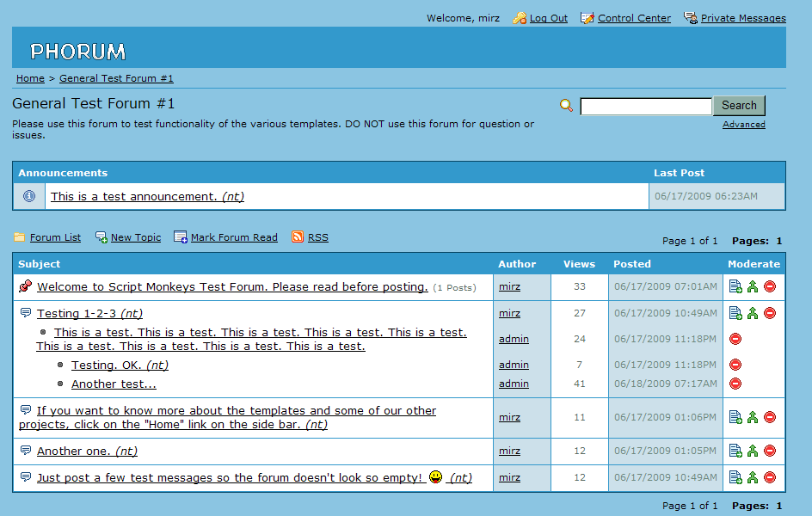The height and width of the screenshot is (516, 812).
Task: Click the green merge icon for Welcome topic
Action: point(753,286)
